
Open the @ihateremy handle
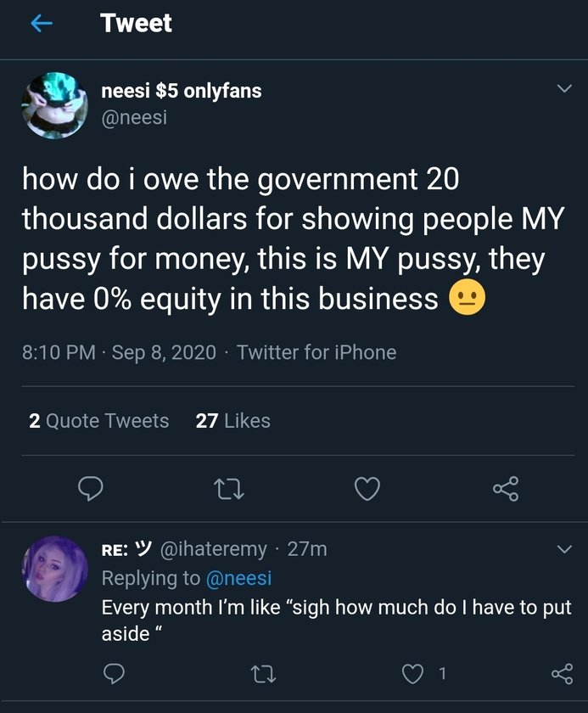pyautogui.click(x=214, y=549)
